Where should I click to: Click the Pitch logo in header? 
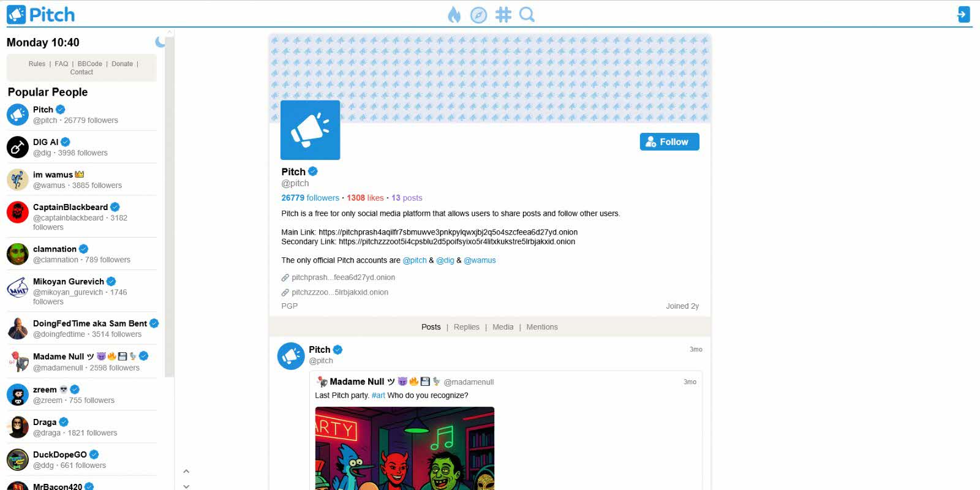point(40,15)
